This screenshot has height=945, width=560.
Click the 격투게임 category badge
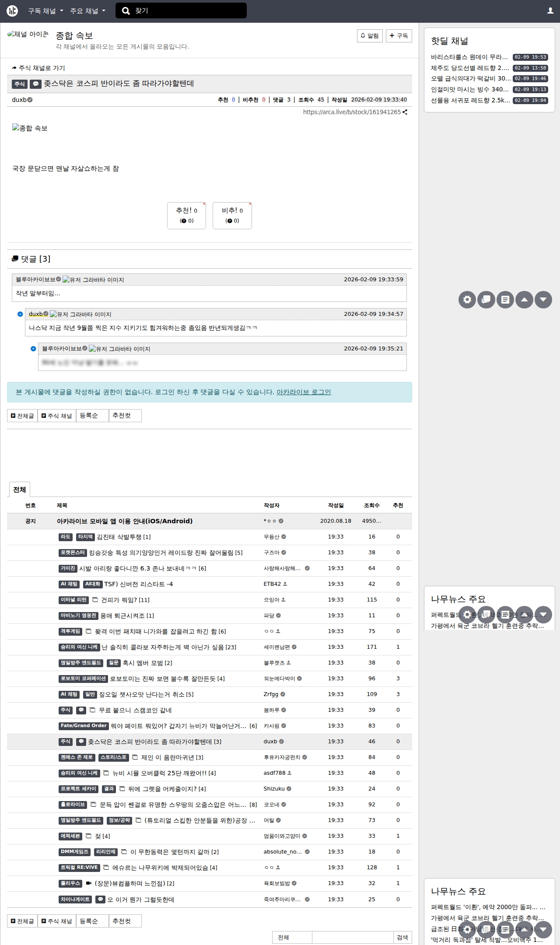pos(70,631)
